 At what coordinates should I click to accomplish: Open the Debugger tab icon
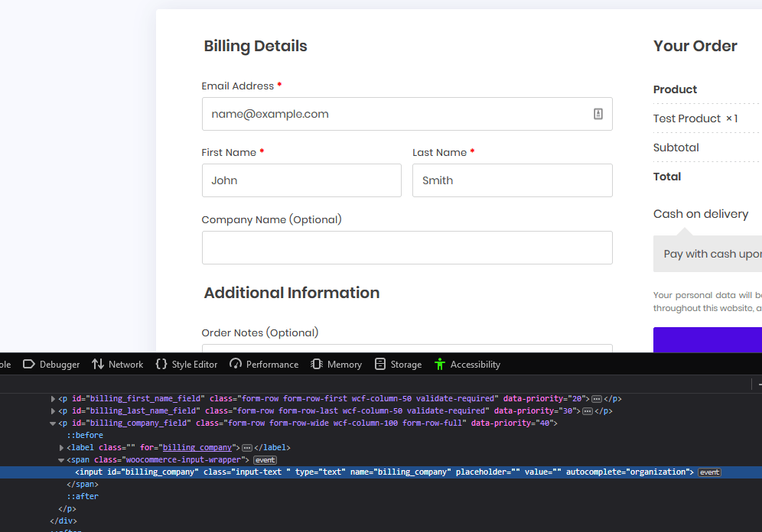28,364
